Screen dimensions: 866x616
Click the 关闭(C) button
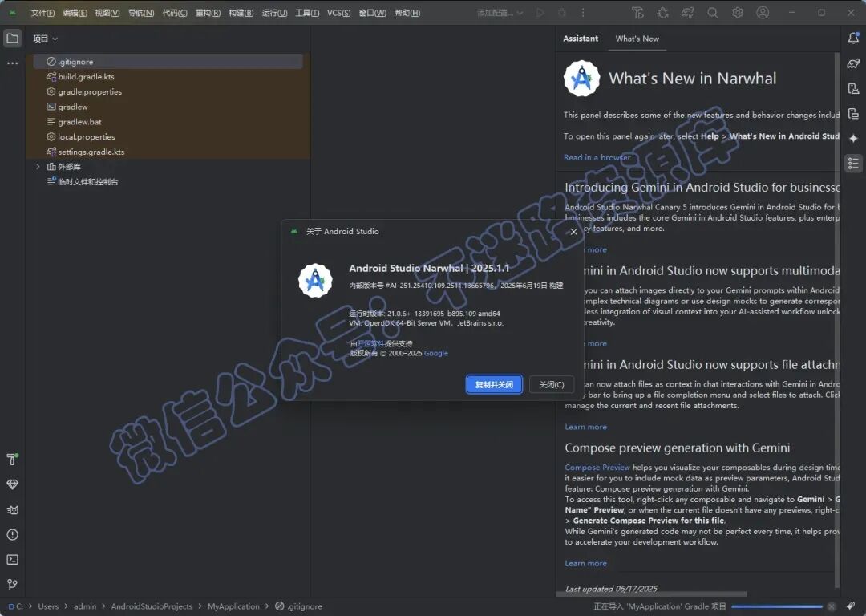pyautogui.click(x=551, y=384)
